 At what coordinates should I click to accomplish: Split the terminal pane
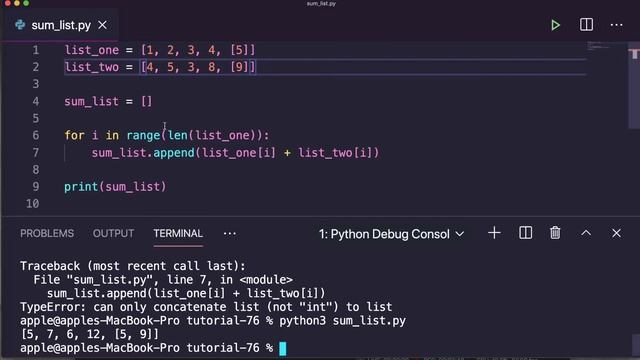pyautogui.click(x=525, y=233)
